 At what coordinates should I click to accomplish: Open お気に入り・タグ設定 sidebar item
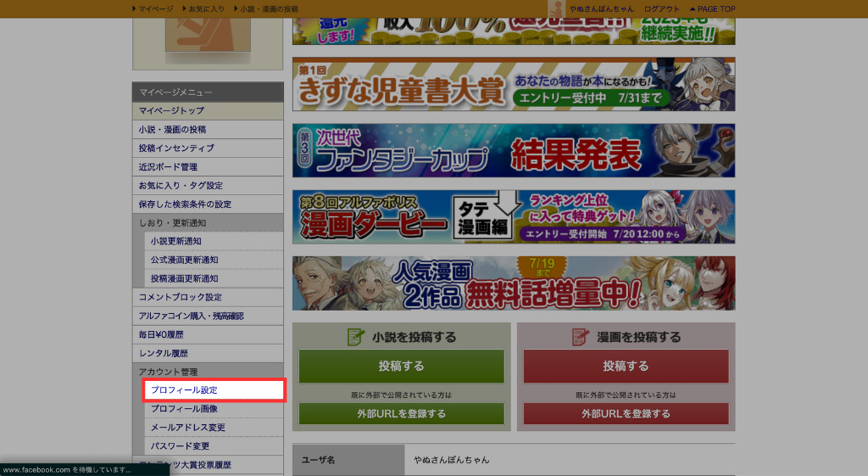click(208, 186)
